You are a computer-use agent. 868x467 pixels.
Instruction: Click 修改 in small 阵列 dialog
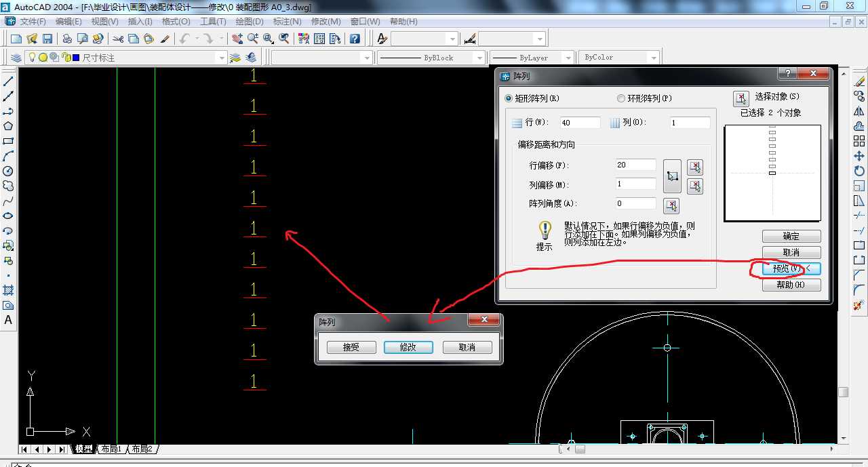(408, 347)
